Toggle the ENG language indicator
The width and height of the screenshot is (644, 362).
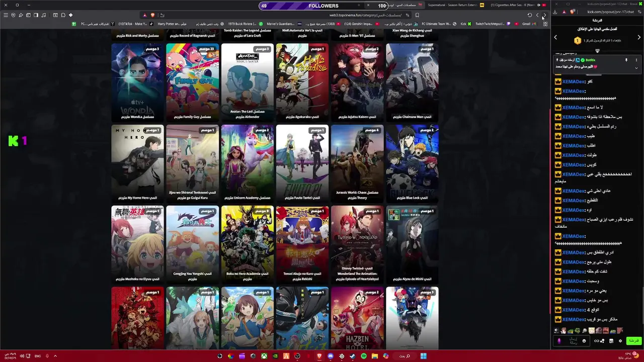tap(38, 356)
